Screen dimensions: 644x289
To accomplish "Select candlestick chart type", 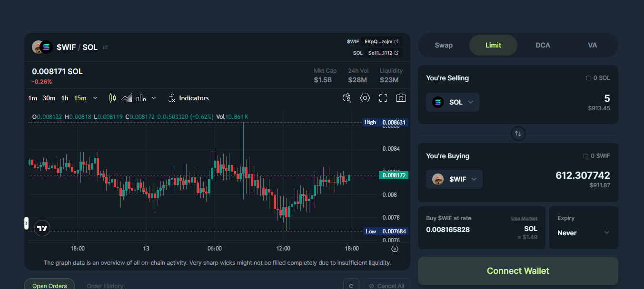I will (x=112, y=98).
